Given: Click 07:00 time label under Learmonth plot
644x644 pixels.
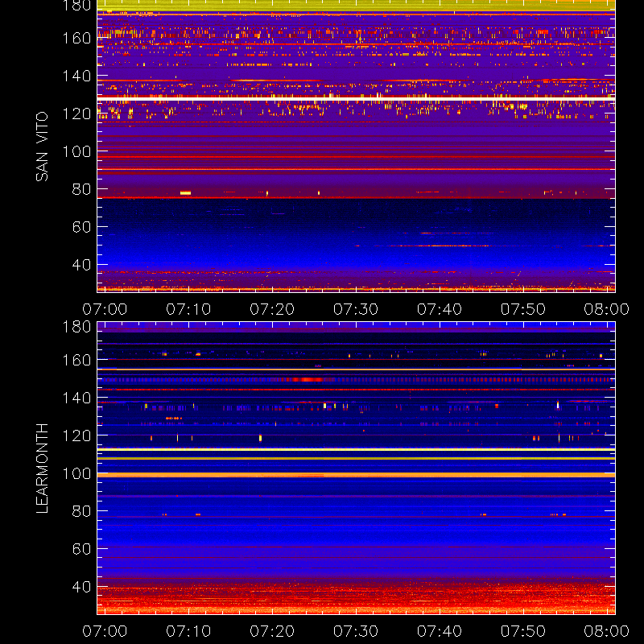Looking at the screenshot, I should pyautogui.click(x=105, y=631).
